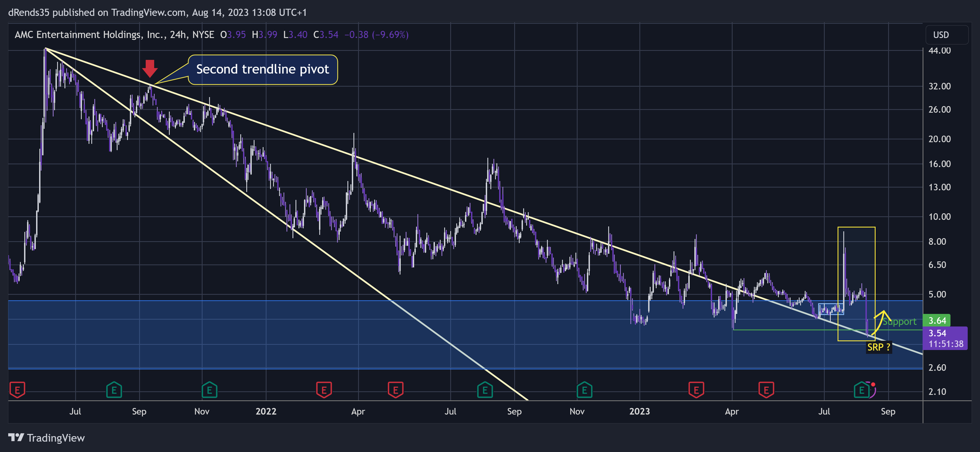Click the 2022 year label on time axis
Image resolution: width=980 pixels, height=452 pixels.
pyautogui.click(x=266, y=411)
